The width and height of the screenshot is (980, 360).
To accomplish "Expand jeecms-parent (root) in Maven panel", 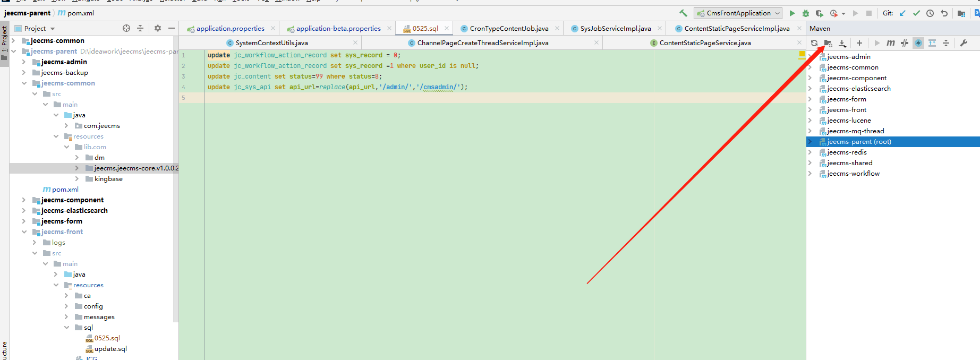I will pyautogui.click(x=810, y=142).
